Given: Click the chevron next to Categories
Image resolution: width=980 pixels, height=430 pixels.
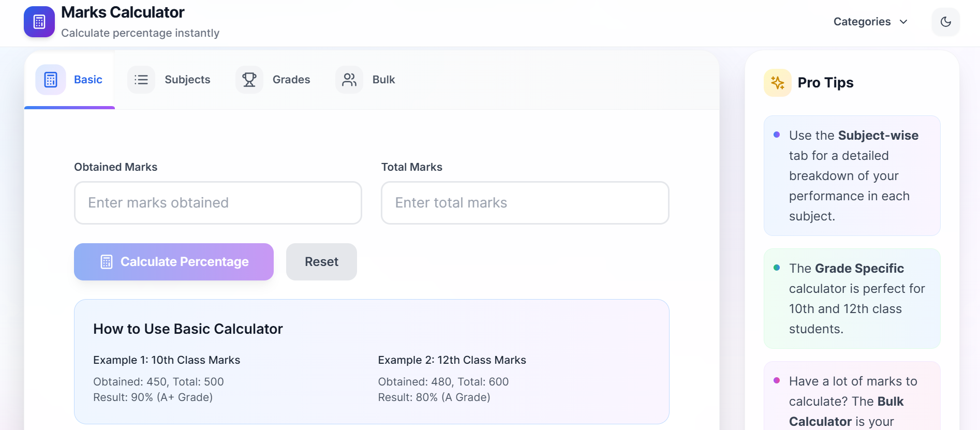Looking at the screenshot, I should [903, 22].
